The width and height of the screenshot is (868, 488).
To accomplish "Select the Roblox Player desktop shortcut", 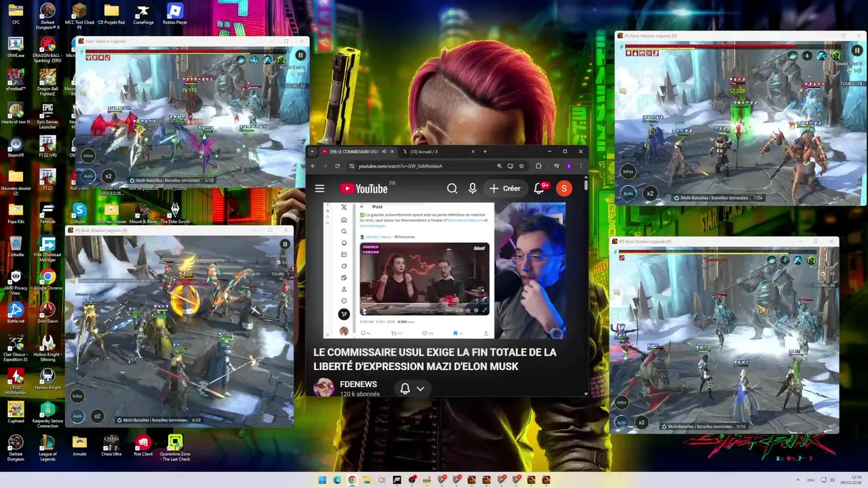I will [175, 14].
